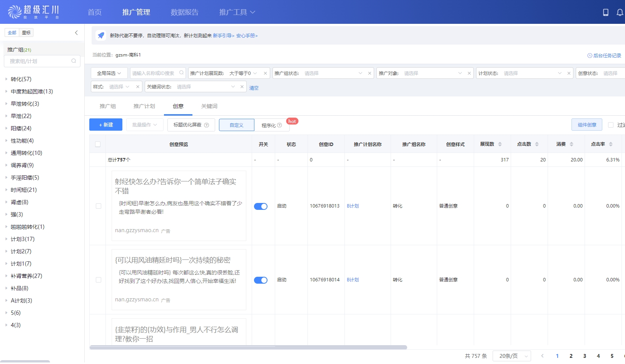Open the 20条/页 page size dropdown
This screenshot has height=364, width=625.
pyautogui.click(x=511, y=356)
